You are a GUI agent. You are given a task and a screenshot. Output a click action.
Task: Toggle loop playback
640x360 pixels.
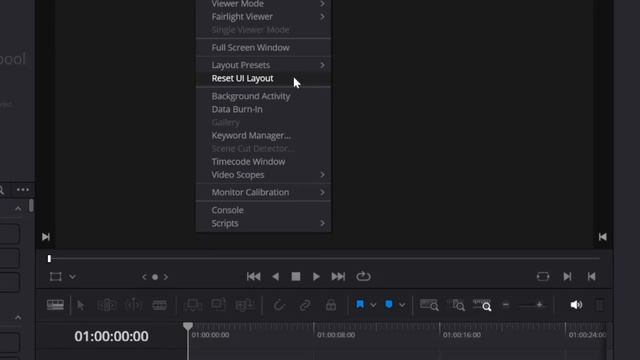(x=363, y=276)
